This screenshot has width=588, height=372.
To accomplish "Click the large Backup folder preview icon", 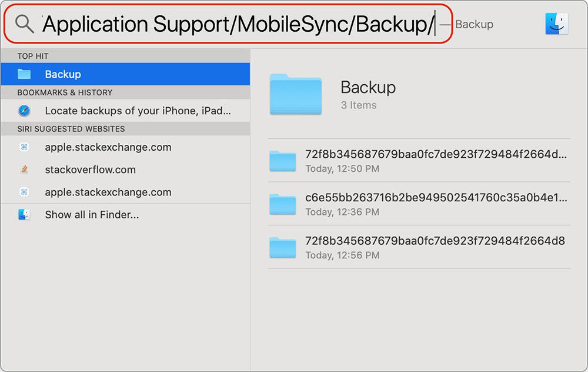I will tap(296, 94).
